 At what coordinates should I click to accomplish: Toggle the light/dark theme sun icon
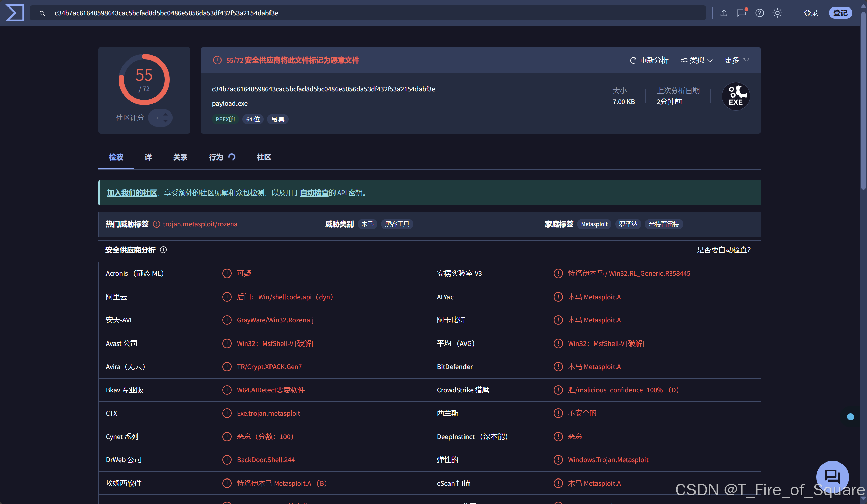click(777, 13)
